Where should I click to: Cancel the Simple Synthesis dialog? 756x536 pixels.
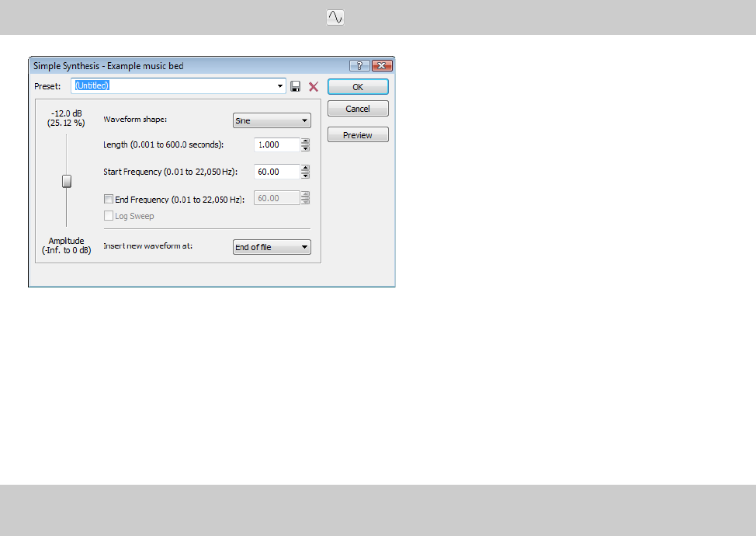click(x=358, y=109)
